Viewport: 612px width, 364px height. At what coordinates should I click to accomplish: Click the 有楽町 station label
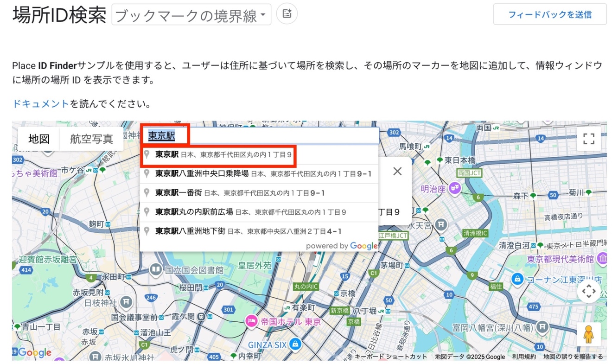click(304, 307)
